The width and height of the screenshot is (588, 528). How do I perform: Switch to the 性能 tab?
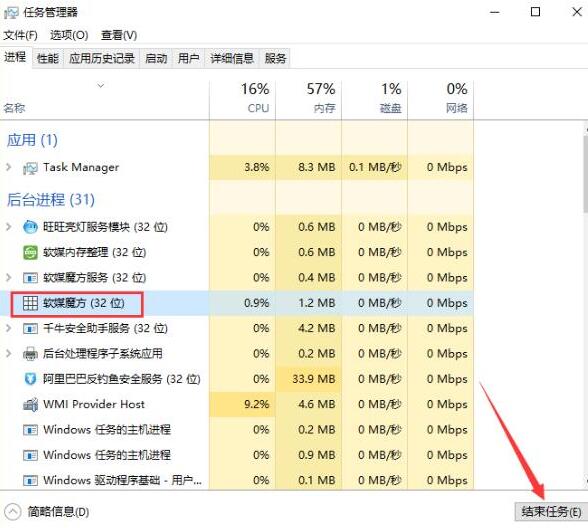48,58
